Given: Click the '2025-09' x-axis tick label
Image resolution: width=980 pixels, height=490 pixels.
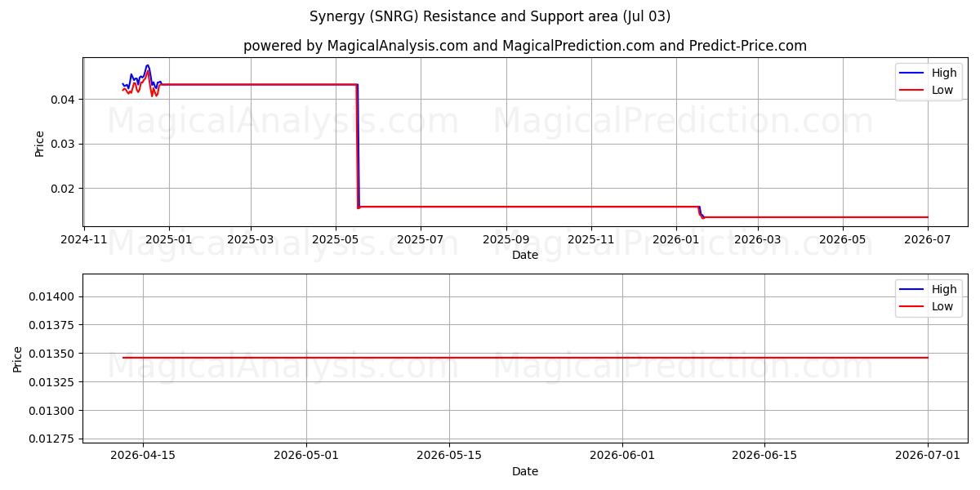Looking at the screenshot, I should tap(506, 239).
